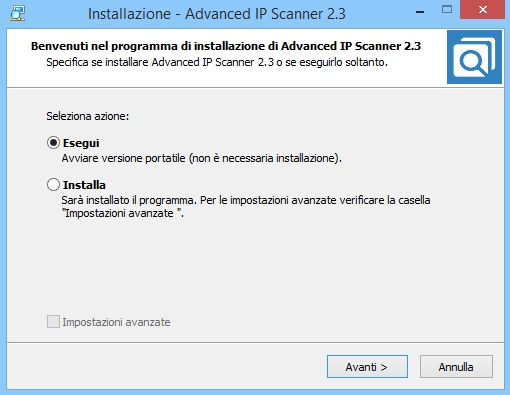This screenshot has height=395, width=510.
Task: Select the Installa radio button
Action: click(53, 184)
